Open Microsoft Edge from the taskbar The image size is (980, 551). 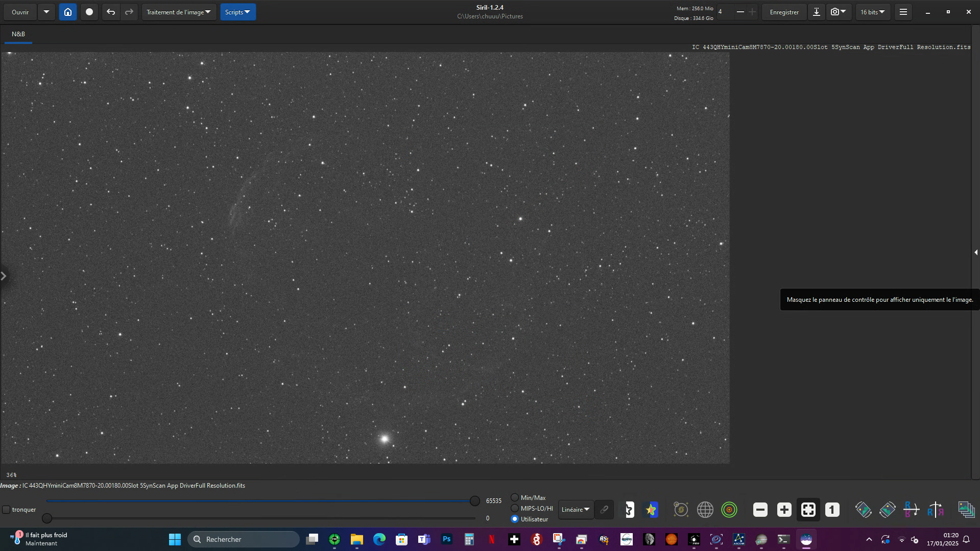click(379, 539)
